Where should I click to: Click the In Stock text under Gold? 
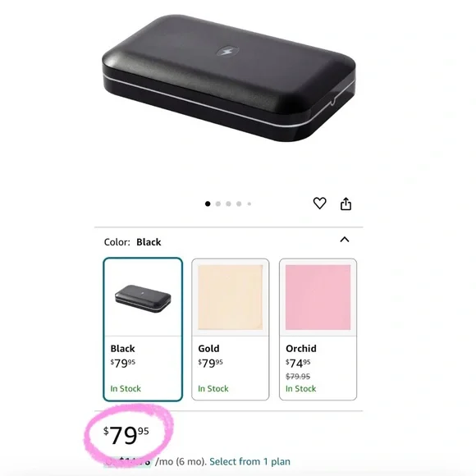(x=213, y=388)
